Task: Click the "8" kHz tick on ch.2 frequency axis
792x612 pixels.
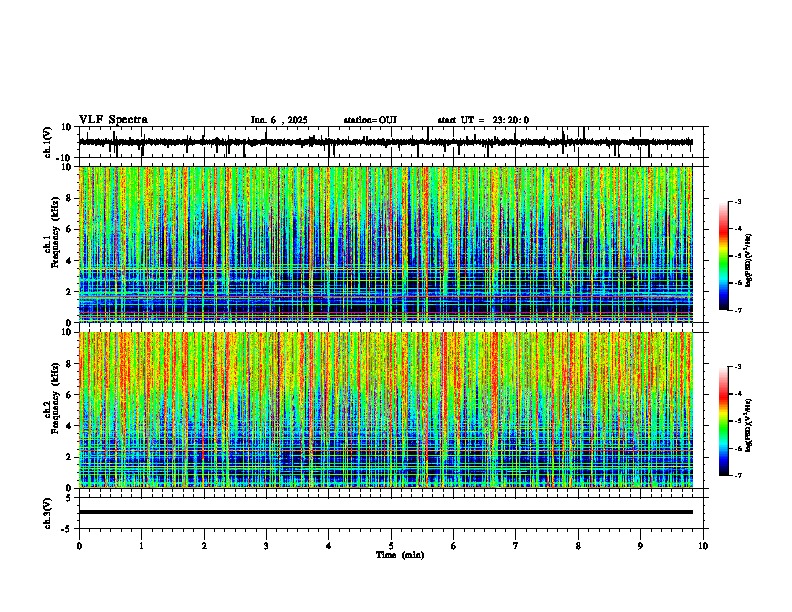Action: [70, 364]
